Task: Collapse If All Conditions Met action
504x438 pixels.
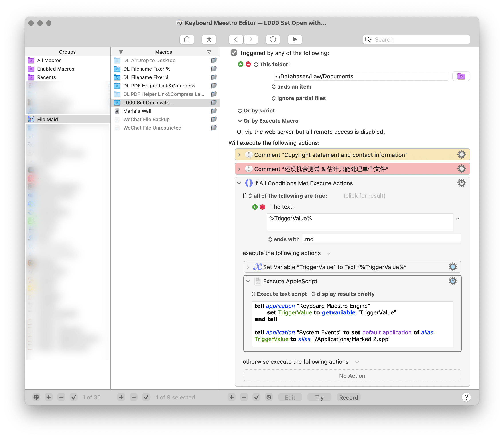Action: [x=239, y=183]
